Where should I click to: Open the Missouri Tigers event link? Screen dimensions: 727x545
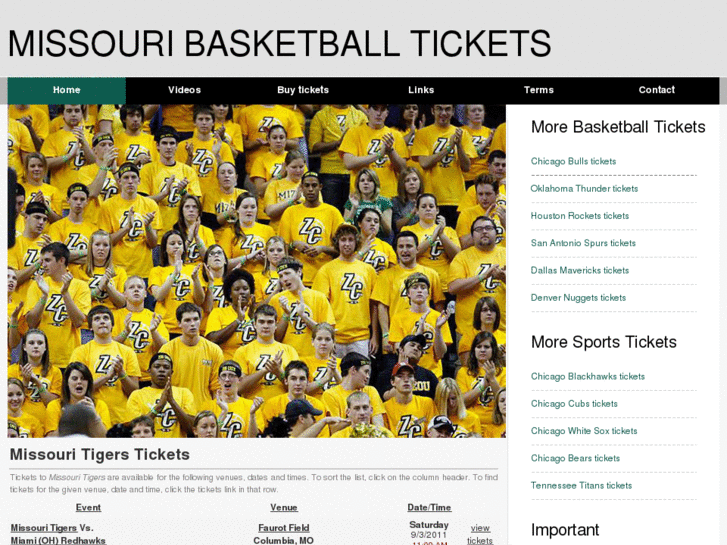click(x=44, y=528)
